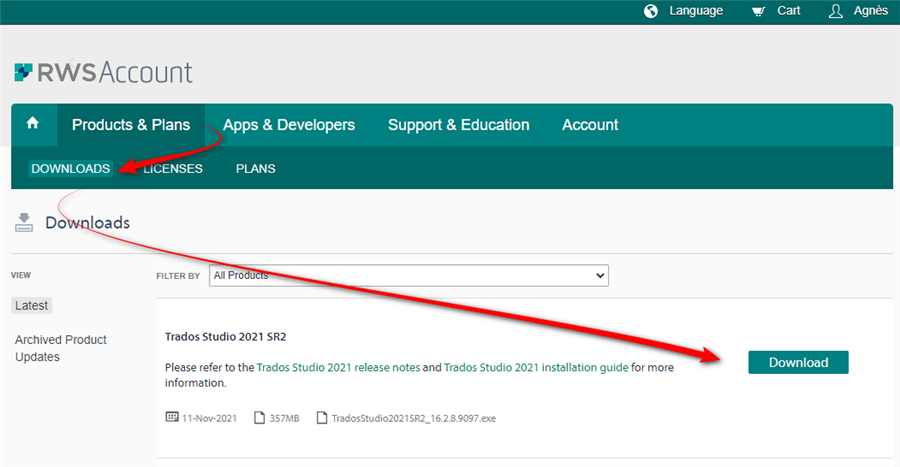Open the Apps & Developers menu
The height and width of the screenshot is (467, 900).
(x=289, y=125)
